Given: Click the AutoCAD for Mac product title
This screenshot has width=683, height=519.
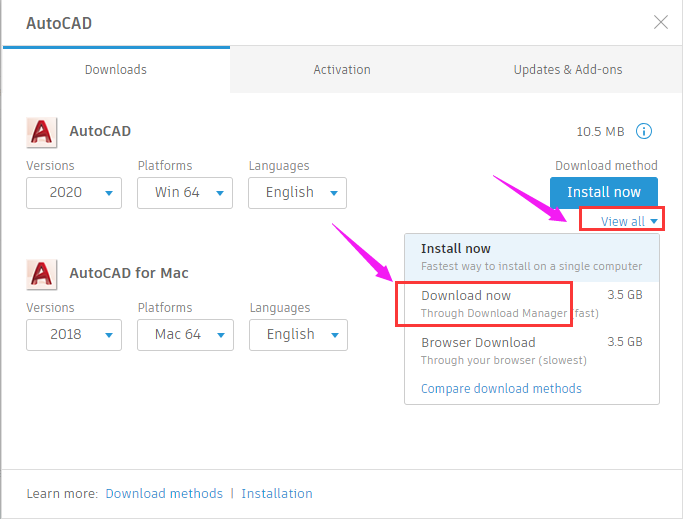Looking at the screenshot, I should [x=129, y=273].
